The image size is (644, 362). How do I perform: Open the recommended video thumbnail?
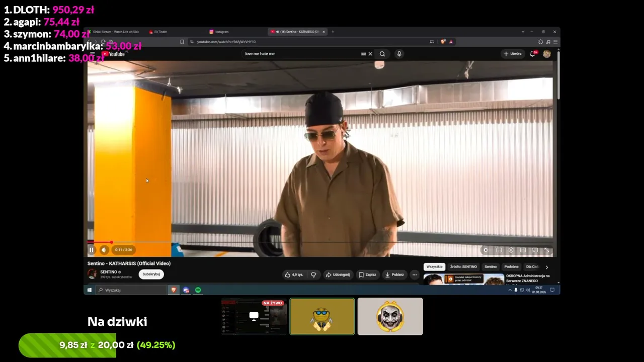463,279
